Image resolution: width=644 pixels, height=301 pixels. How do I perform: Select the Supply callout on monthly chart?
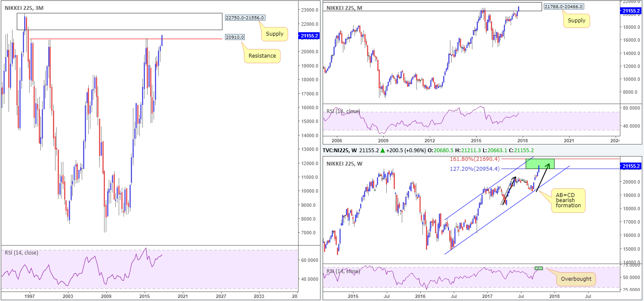click(577, 20)
